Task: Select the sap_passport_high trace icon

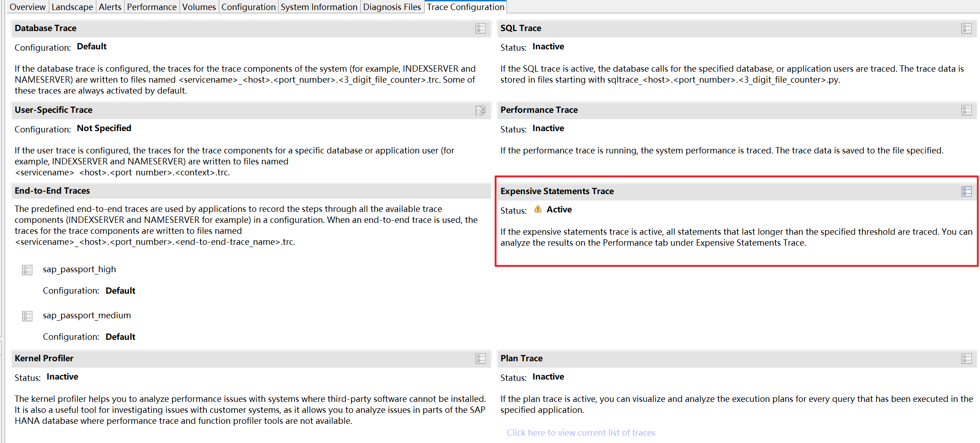Action: 27,269
